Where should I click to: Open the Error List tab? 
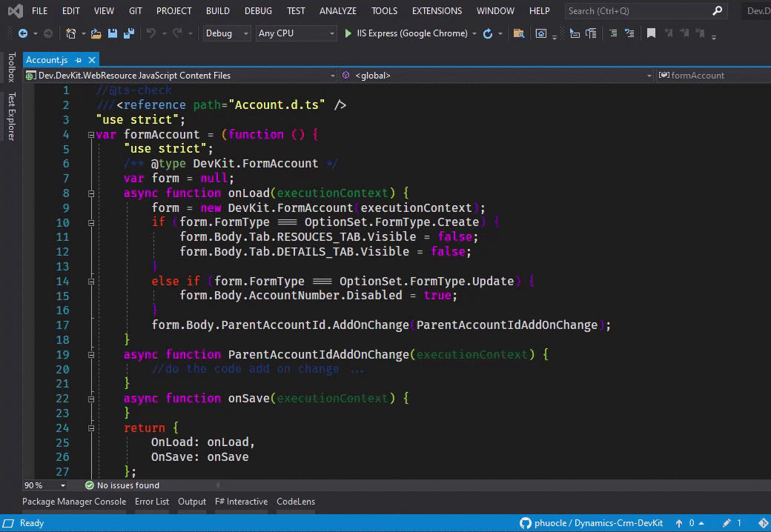click(x=152, y=502)
